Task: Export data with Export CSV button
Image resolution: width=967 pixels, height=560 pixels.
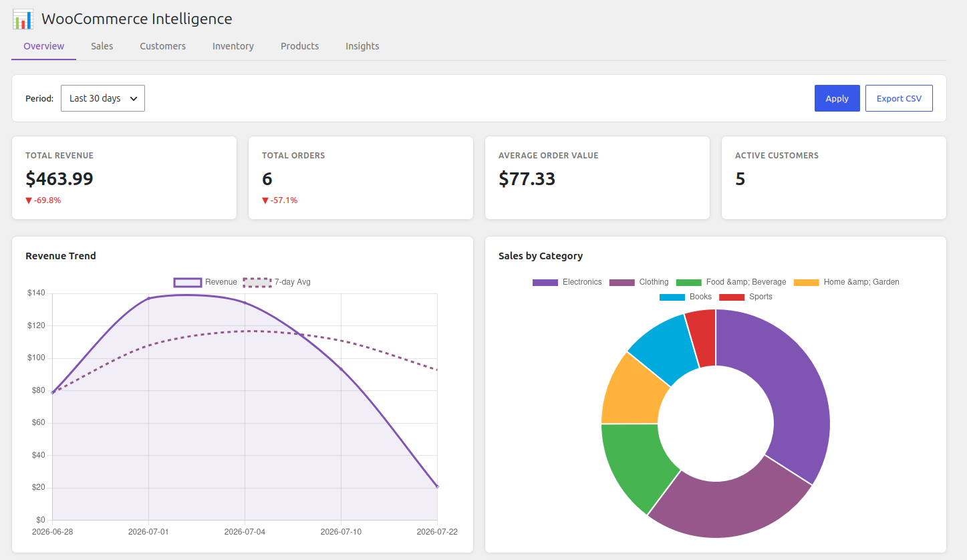Action: coord(899,98)
